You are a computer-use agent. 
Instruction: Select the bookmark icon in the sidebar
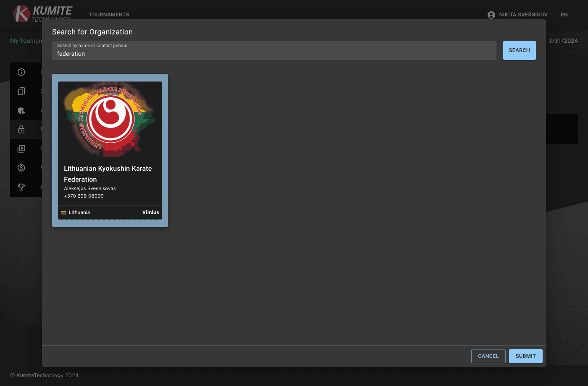click(x=21, y=91)
